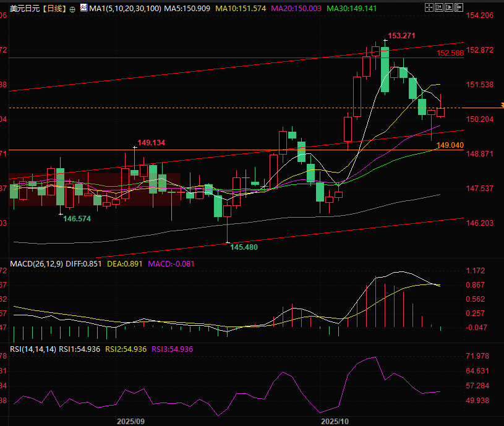Viewport: 504px width, 426px height.
Task: Click the 153.271 high price label
Action: [x=401, y=36]
